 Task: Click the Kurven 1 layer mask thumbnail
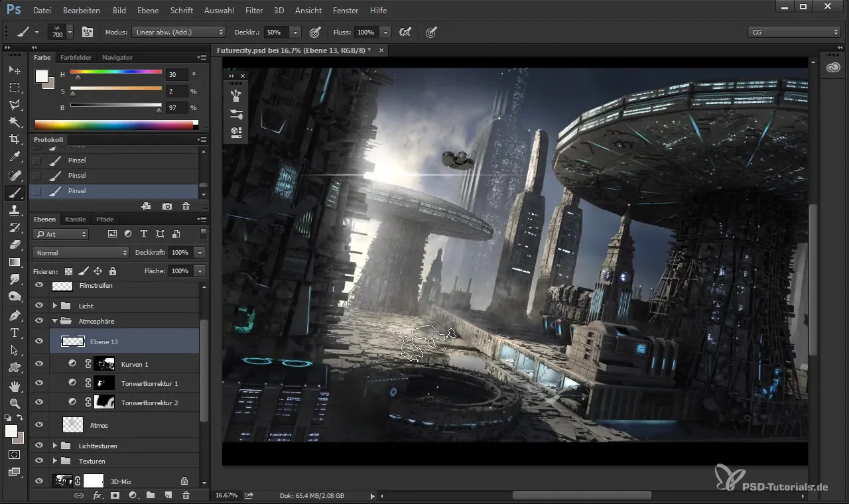tap(104, 364)
